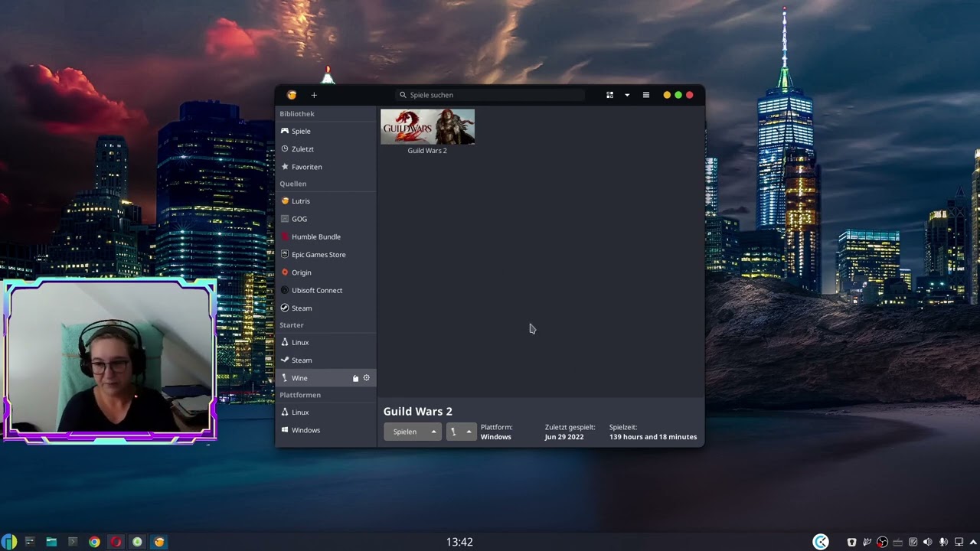
Task: Click the Spielen play button
Action: tap(405, 432)
